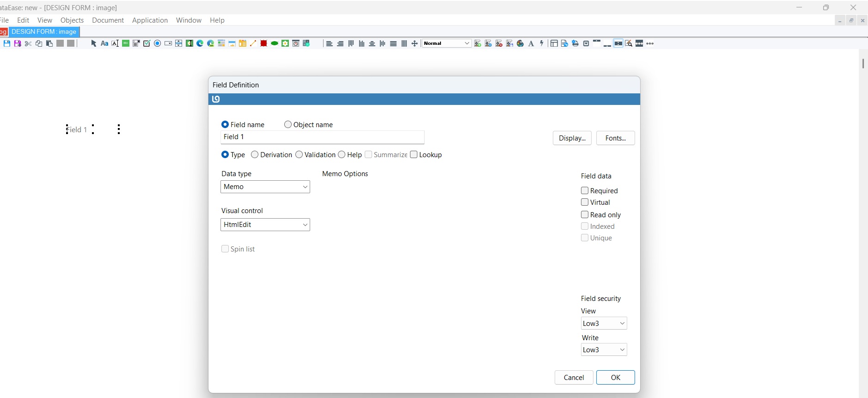Click the lightning bolt icon in toolbar
Image resolution: width=868 pixels, height=398 pixels.
click(542, 43)
